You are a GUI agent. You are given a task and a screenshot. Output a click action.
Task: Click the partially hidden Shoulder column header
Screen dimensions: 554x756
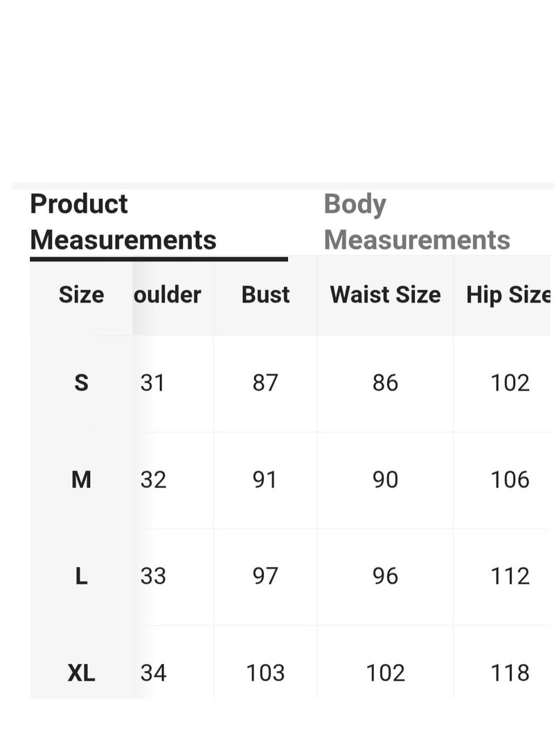point(168,294)
